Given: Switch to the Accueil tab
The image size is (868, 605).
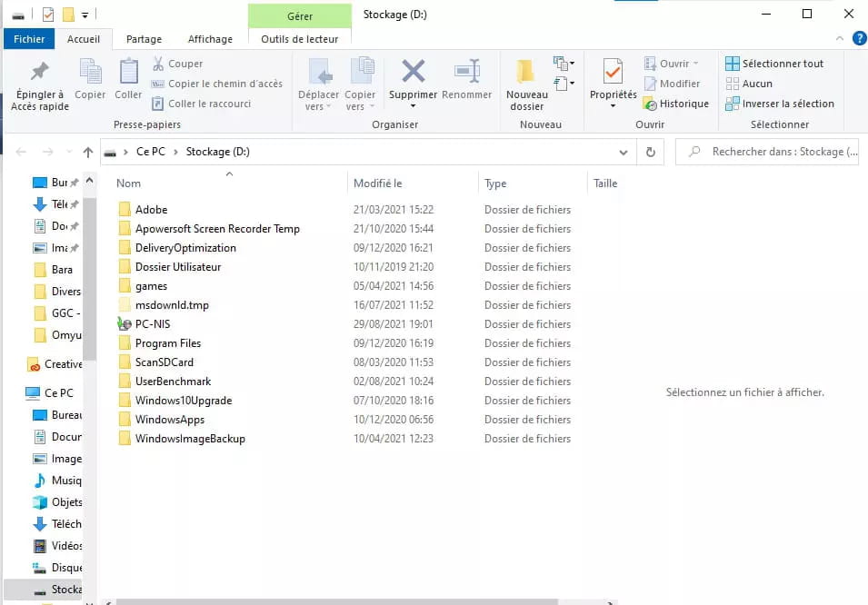Looking at the screenshot, I should [84, 39].
